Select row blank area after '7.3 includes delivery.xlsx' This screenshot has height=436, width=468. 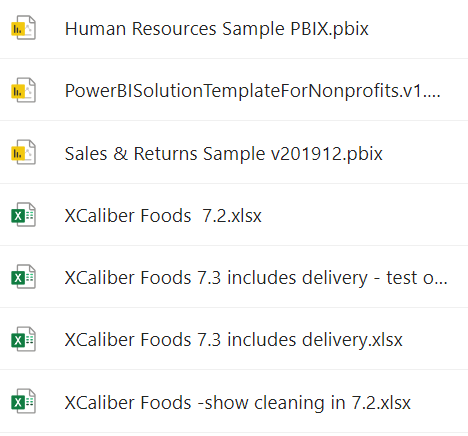(435, 339)
